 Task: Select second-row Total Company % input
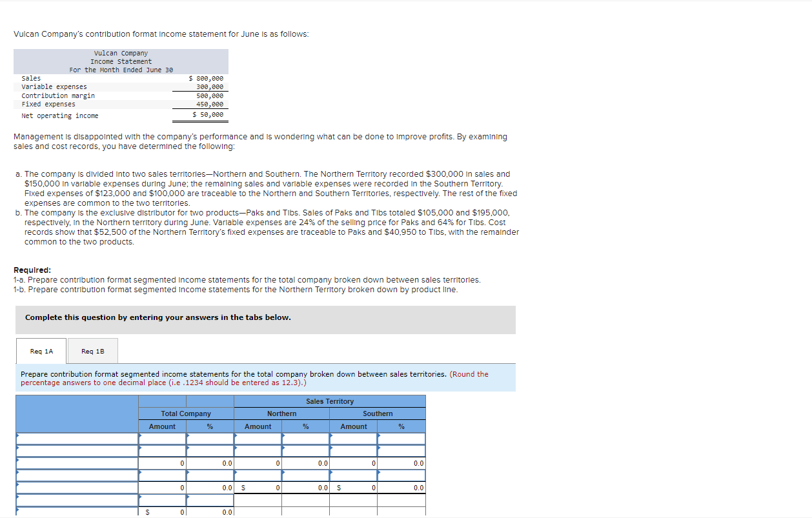click(x=210, y=451)
